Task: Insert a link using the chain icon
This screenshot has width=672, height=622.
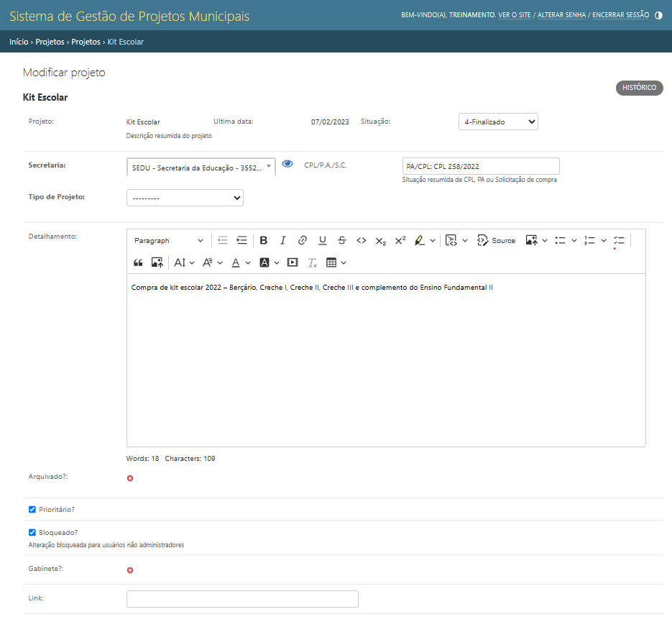Action: point(302,240)
